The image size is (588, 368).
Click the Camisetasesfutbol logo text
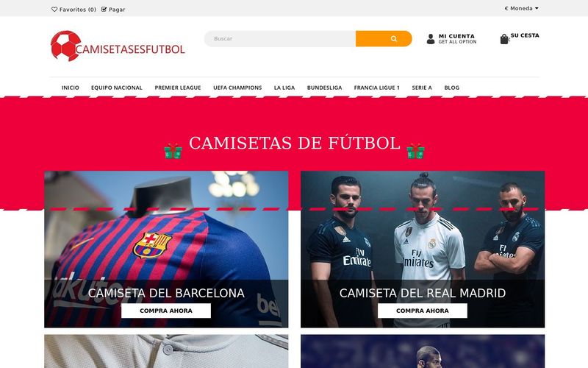(130, 49)
